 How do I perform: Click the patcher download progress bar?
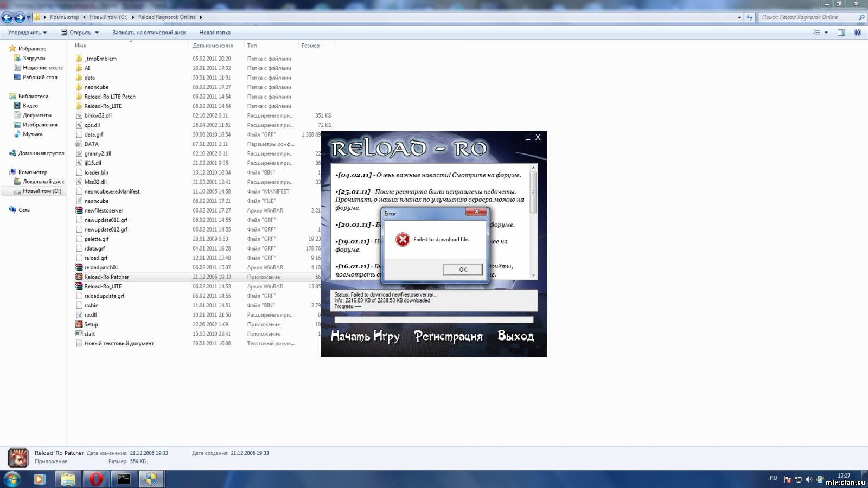click(433, 320)
